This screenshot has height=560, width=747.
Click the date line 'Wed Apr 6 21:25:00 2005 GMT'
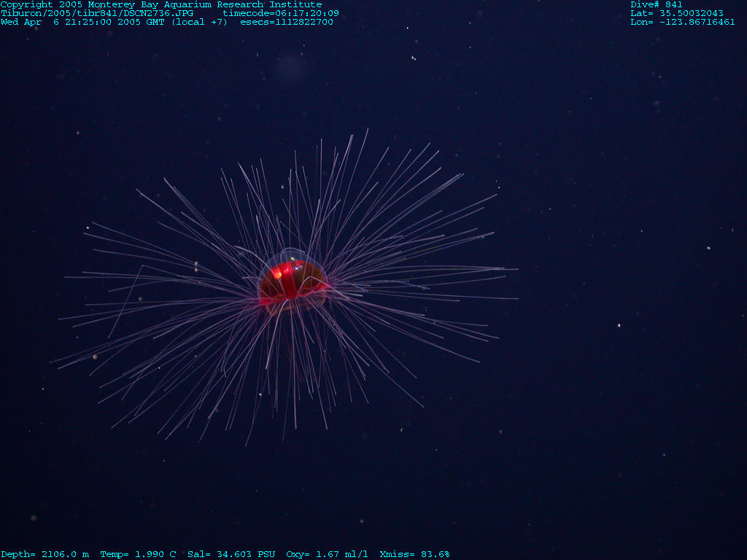[83, 22]
